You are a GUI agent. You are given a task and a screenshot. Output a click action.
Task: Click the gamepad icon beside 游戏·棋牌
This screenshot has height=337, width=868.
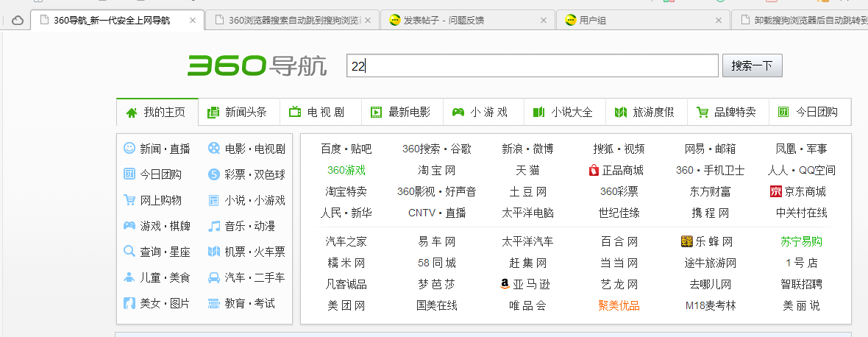pos(129,226)
